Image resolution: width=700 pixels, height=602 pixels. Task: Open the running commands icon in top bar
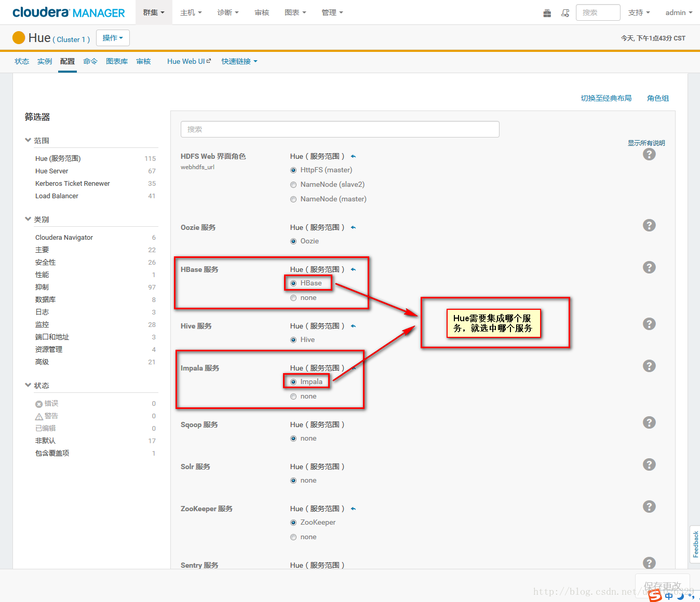[565, 13]
